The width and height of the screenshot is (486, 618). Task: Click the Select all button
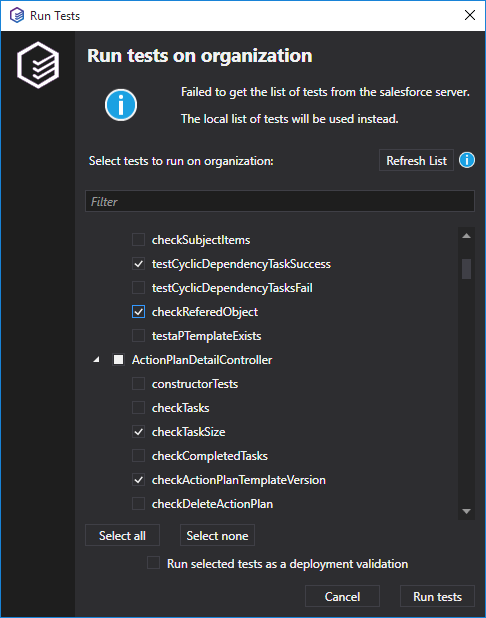pos(123,536)
